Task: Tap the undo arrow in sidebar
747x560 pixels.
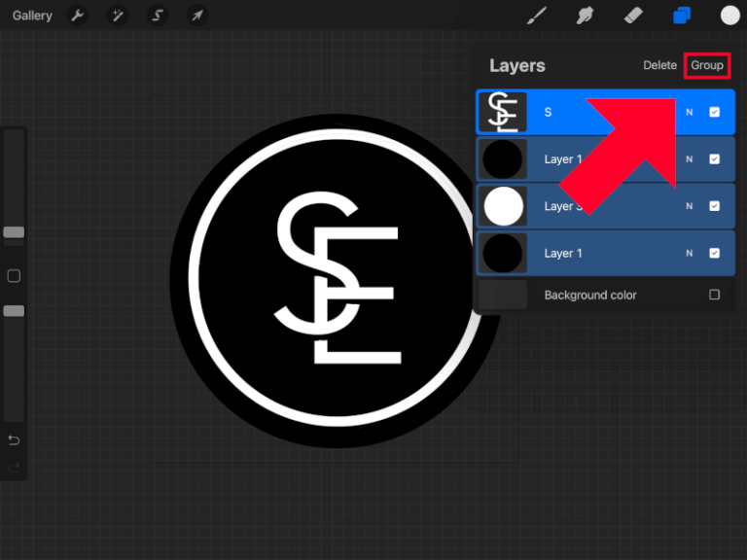Action: [14, 440]
